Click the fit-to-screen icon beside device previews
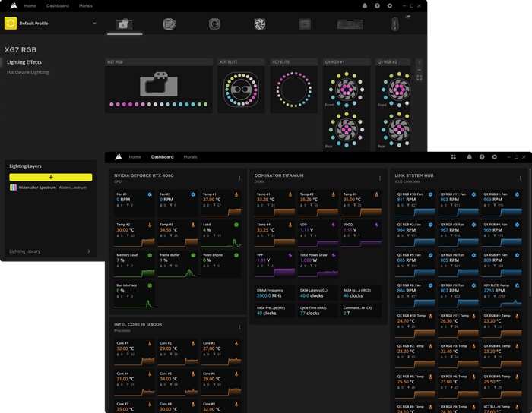Image resolution: width=532 pixels, height=413 pixels. [x=419, y=78]
